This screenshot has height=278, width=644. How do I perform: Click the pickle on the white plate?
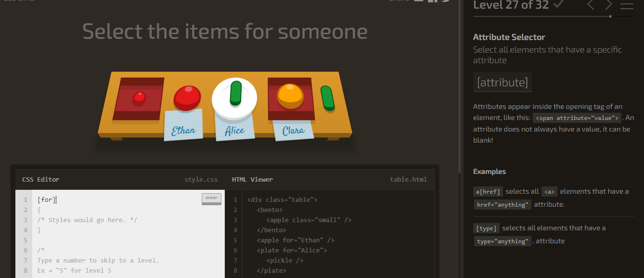pyautogui.click(x=236, y=93)
